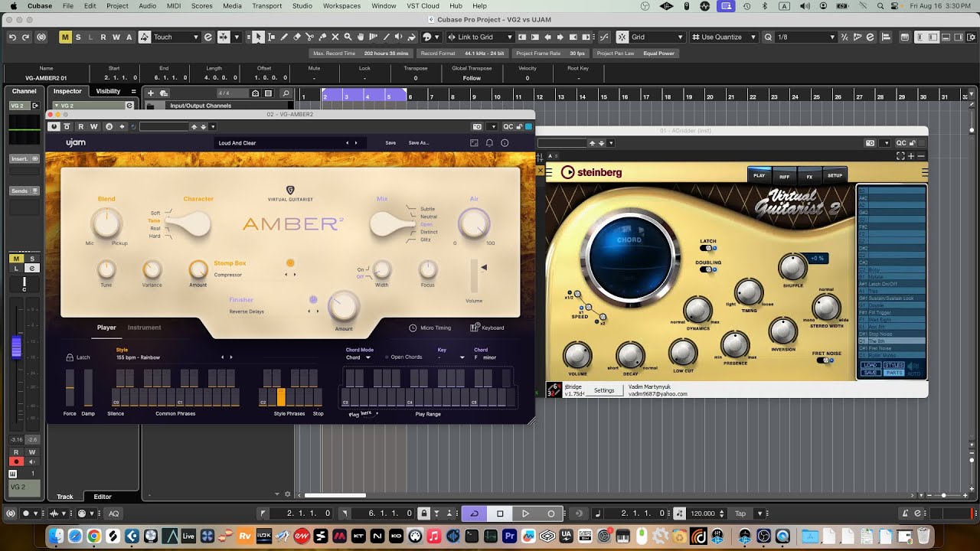The width and height of the screenshot is (980, 551).
Task: Switch to the Visibility tab
Action: pyautogui.click(x=108, y=91)
